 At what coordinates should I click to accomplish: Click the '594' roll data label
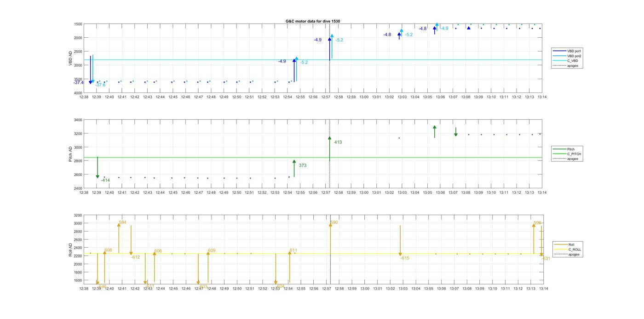point(122,222)
